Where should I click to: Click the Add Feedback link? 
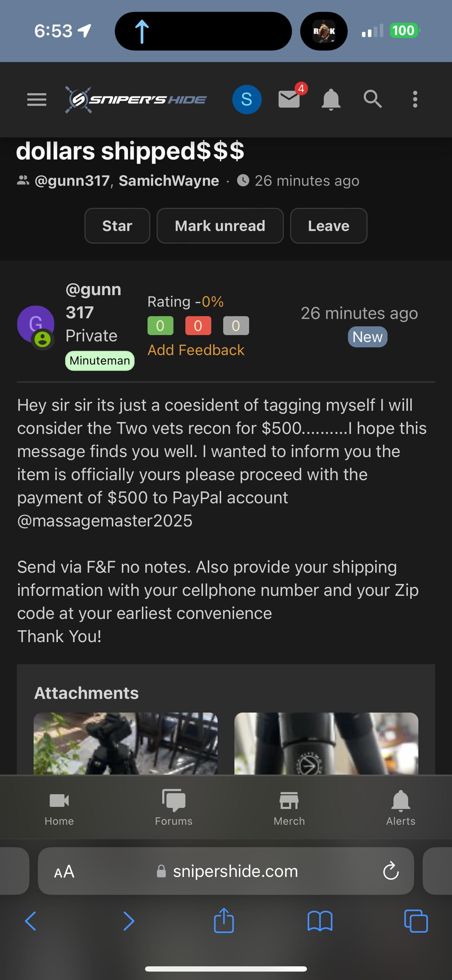pyautogui.click(x=196, y=350)
